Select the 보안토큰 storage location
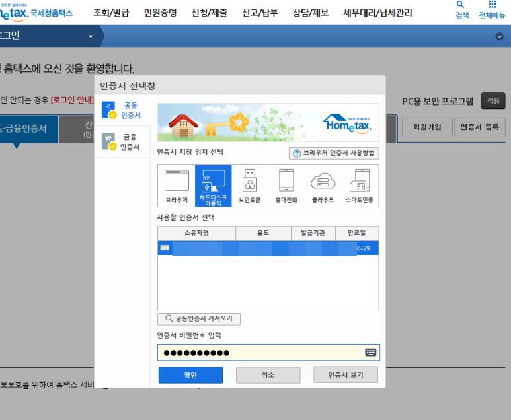511x420 pixels. 250,186
